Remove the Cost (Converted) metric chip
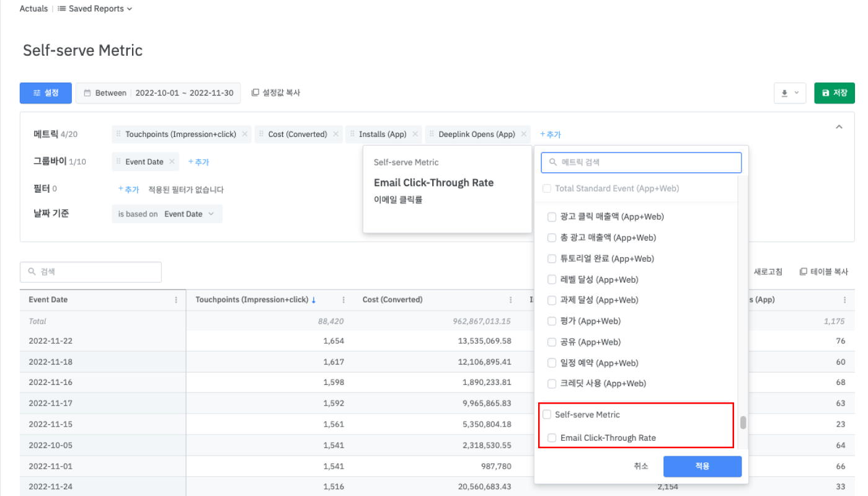This screenshot has height=496, width=868. 335,135
